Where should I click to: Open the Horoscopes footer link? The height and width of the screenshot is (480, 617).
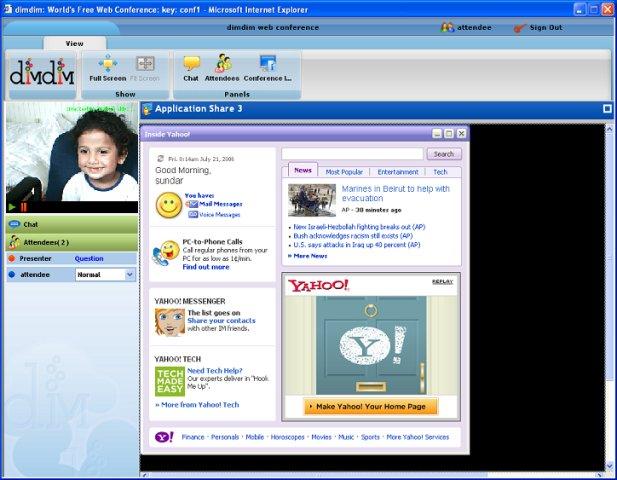[x=287, y=437]
